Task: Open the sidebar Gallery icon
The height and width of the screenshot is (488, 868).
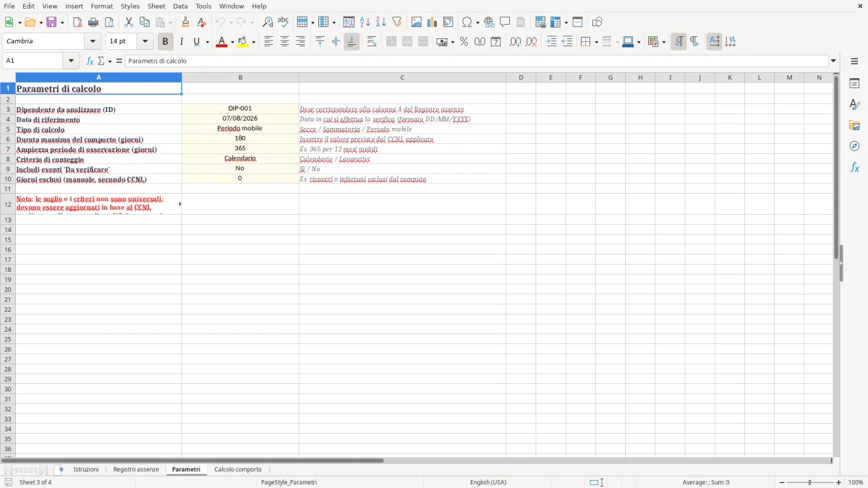Action: (854, 125)
